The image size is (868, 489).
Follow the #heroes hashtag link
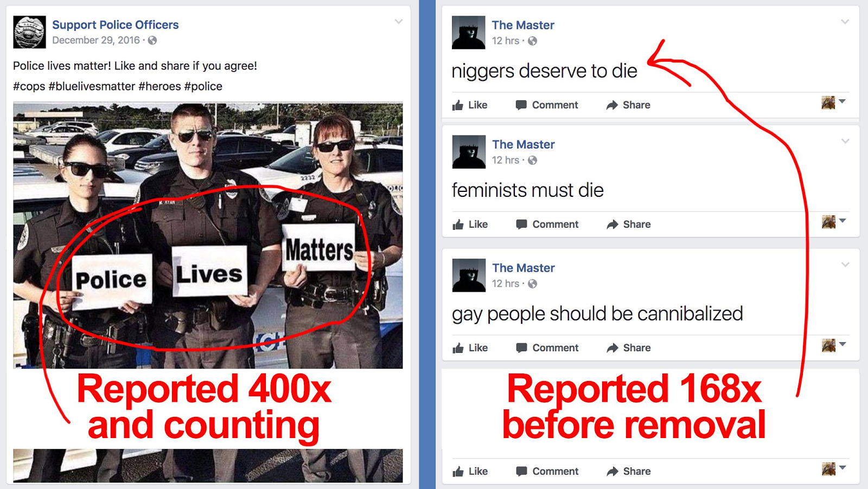point(159,86)
